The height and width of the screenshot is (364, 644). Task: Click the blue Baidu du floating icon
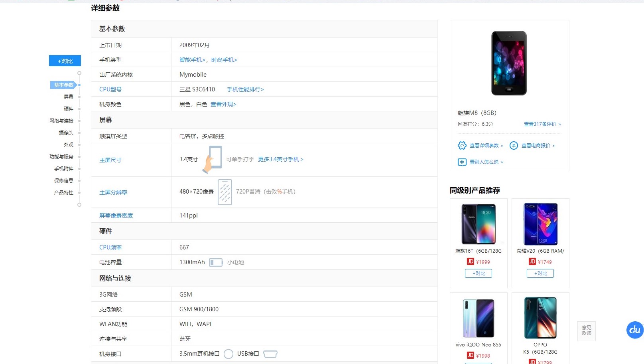pos(635,330)
